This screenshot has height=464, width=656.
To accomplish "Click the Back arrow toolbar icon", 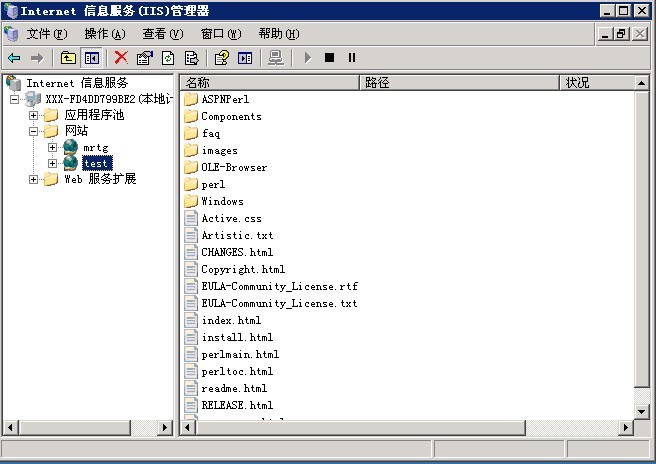I will [x=14, y=58].
